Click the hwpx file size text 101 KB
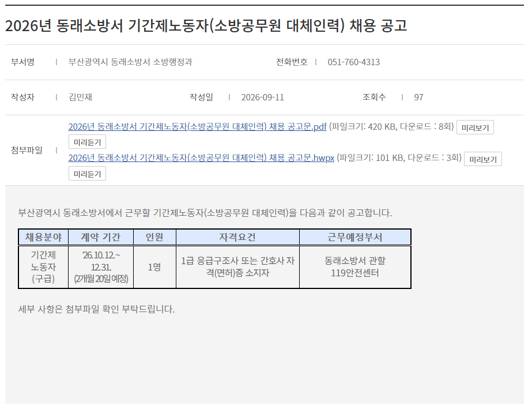This screenshot has height=413, width=532. (x=390, y=158)
